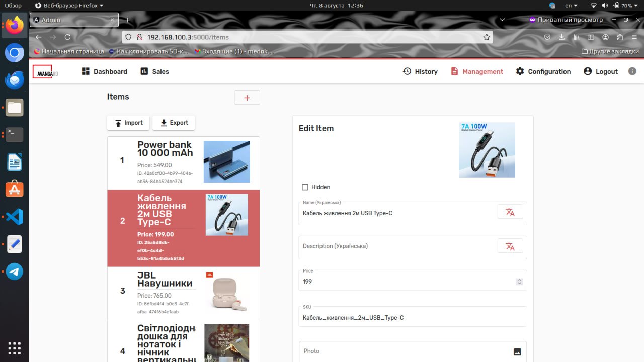The width and height of the screenshot is (644, 362).
Task: Adjust price using the stepper arrows
Action: pyautogui.click(x=519, y=282)
